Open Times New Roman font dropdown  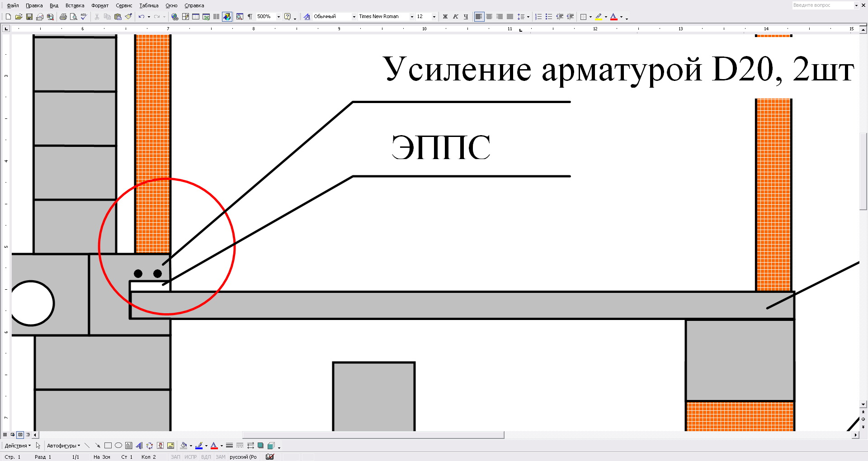coord(412,17)
